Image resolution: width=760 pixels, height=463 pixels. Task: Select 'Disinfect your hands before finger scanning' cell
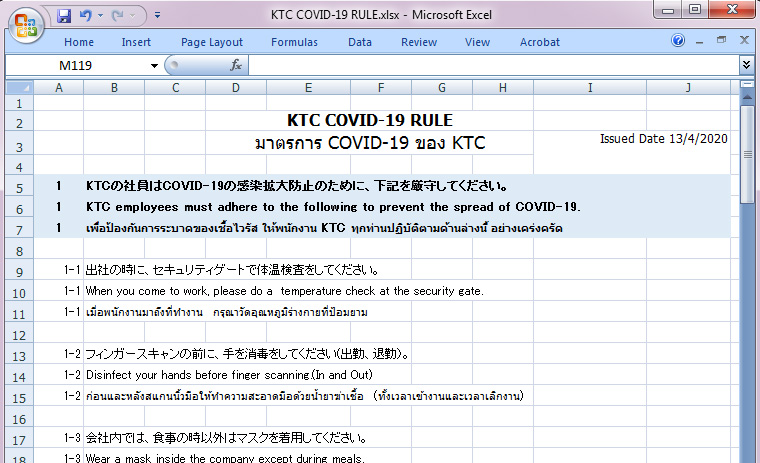tap(229, 375)
